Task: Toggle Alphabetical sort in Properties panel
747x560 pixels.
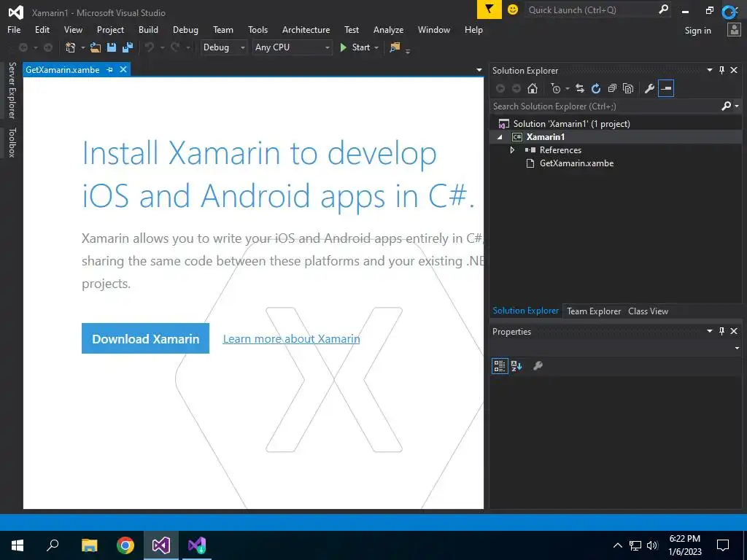Action: tap(516, 366)
